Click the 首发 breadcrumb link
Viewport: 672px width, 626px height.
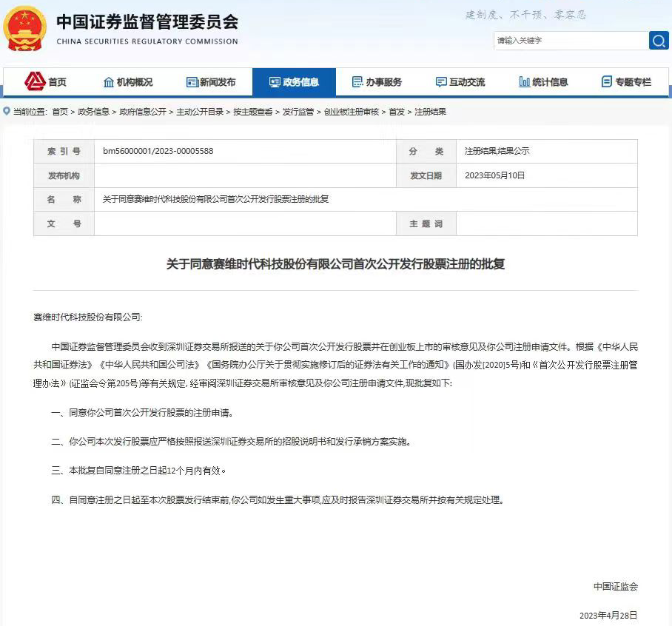pyautogui.click(x=397, y=112)
